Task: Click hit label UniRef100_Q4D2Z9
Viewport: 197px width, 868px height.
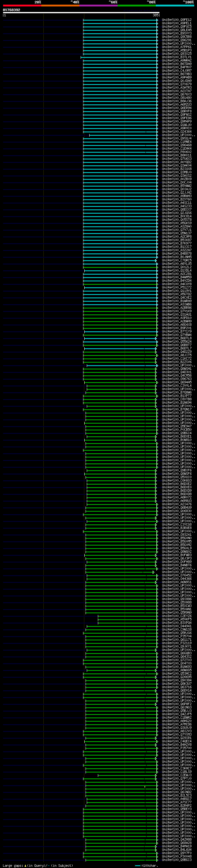Action: [x=176, y=352]
